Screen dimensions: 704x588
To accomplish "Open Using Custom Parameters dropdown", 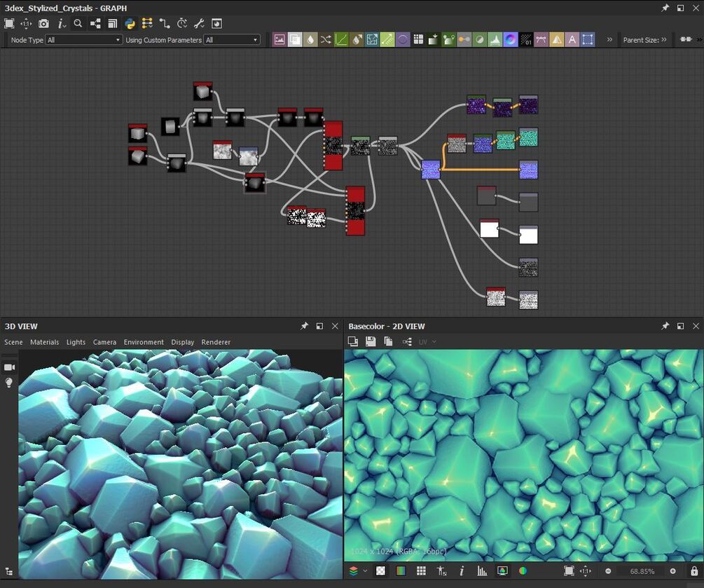I will 232,40.
